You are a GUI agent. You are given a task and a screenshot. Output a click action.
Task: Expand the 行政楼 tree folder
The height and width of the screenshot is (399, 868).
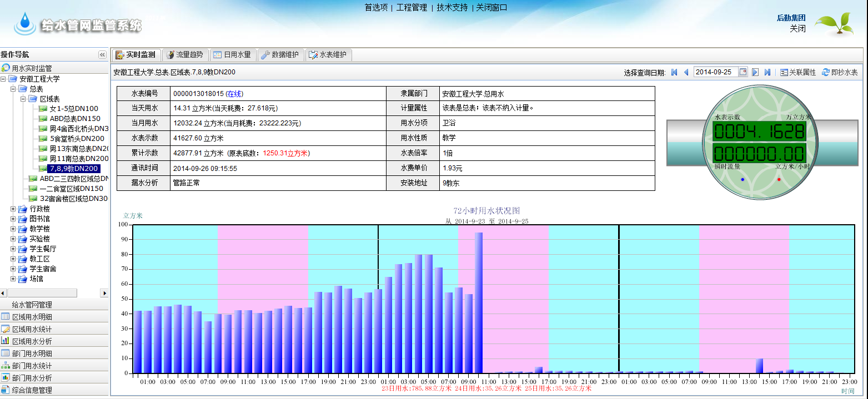pyautogui.click(x=13, y=209)
